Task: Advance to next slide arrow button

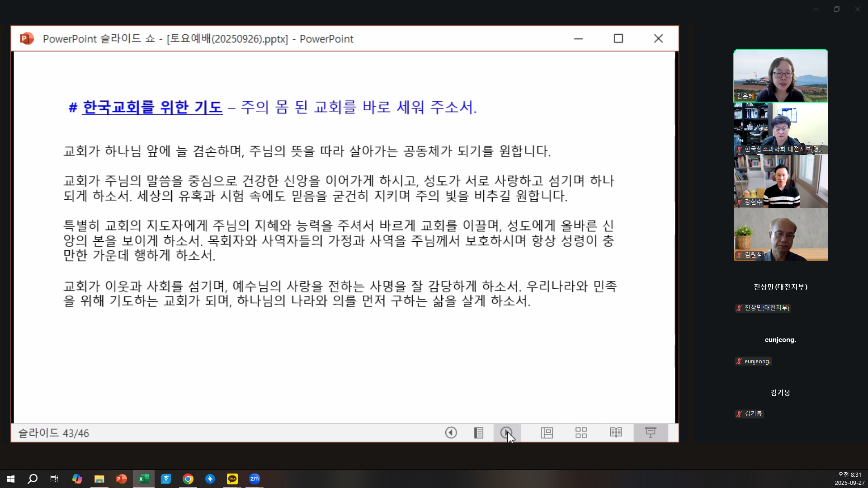Action: pyautogui.click(x=506, y=433)
